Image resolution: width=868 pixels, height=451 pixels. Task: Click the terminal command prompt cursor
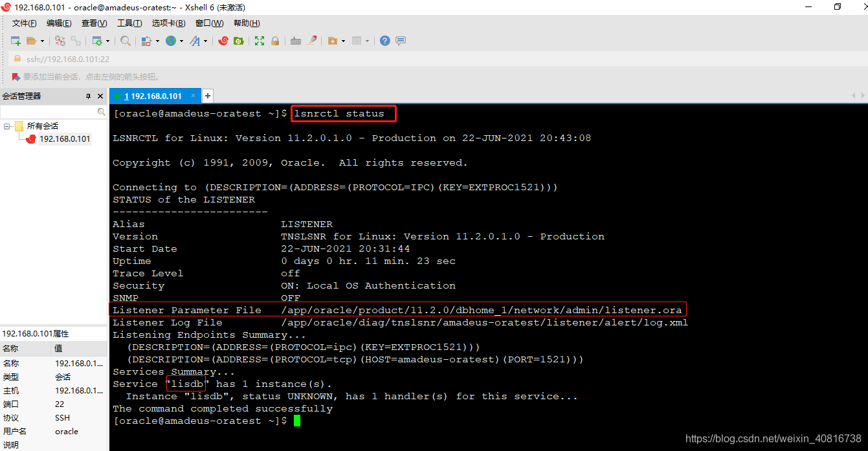pos(297,421)
